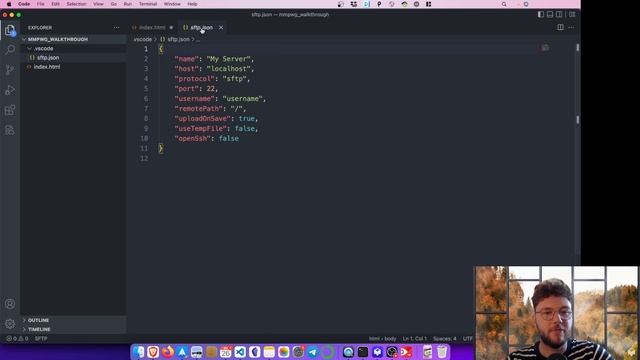Close the sftp.json tab
This screenshot has width=640, height=360.
(221, 27)
